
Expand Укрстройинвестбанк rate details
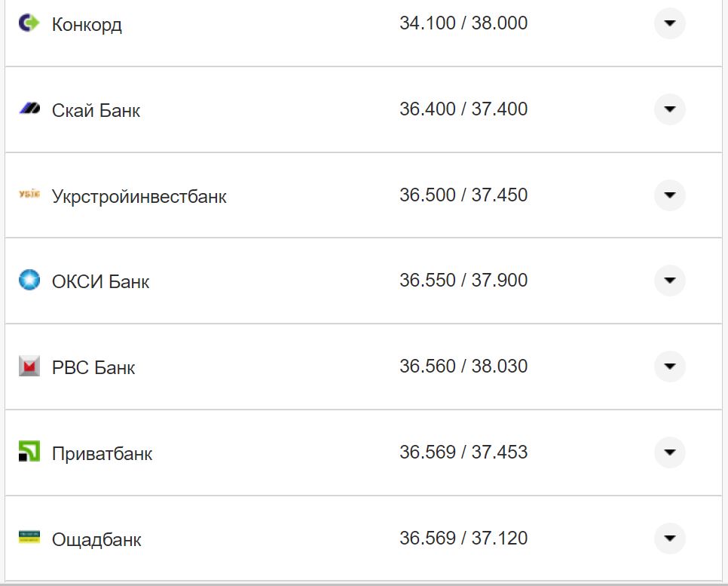click(x=669, y=195)
